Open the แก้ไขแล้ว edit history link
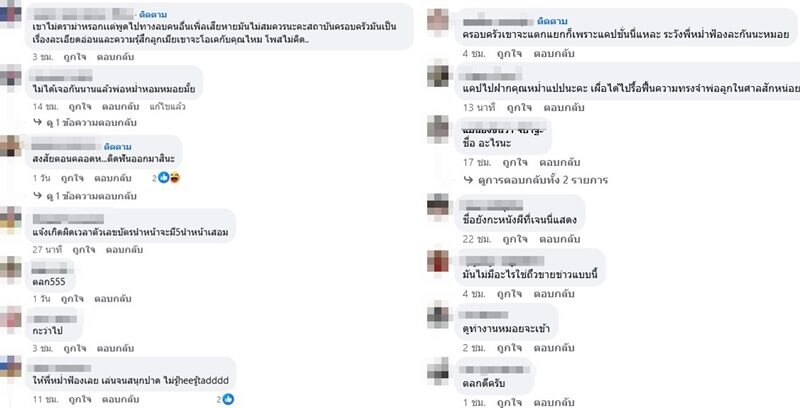Image resolution: width=800 pixels, height=408 pixels. pos(167,107)
